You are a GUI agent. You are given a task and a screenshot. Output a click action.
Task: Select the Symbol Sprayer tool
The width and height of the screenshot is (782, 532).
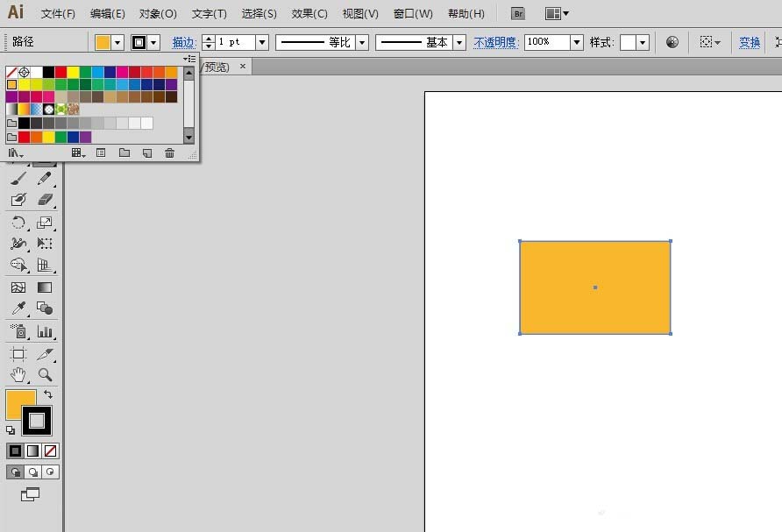(18, 331)
